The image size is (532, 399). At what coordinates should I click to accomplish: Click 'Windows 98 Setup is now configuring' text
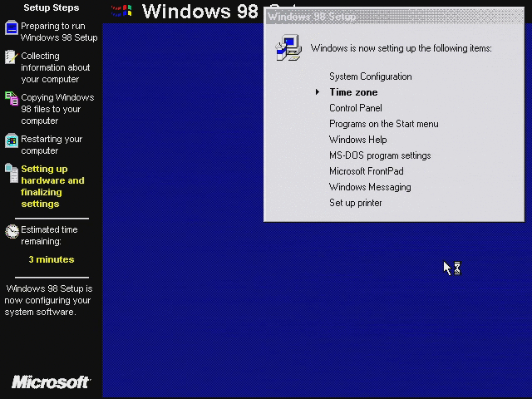click(48, 300)
